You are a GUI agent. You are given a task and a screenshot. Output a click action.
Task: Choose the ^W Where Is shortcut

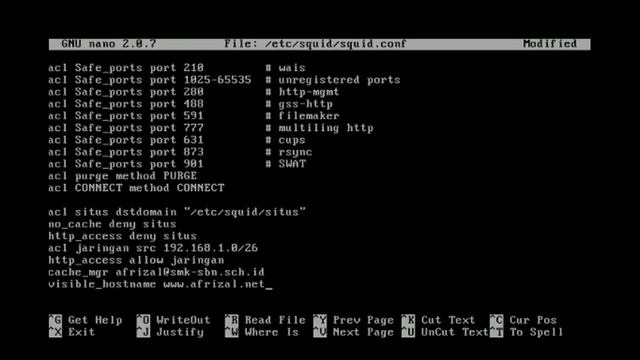pyautogui.click(x=262, y=332)
